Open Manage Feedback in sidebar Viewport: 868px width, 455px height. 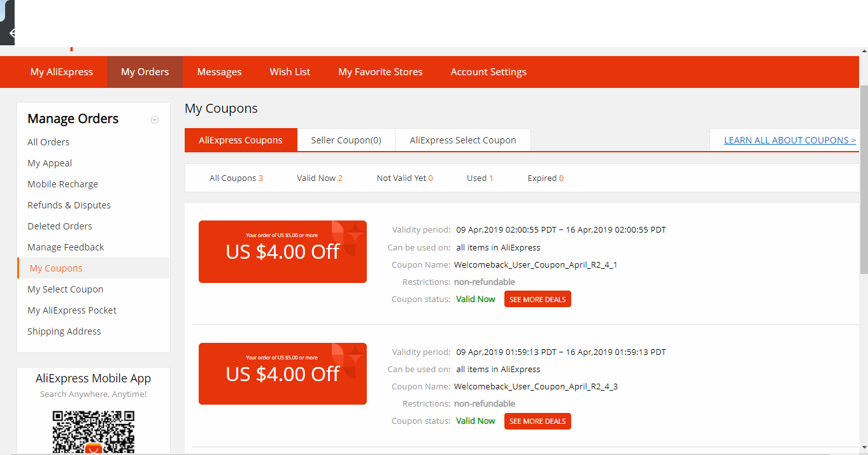tap(66, 247)
